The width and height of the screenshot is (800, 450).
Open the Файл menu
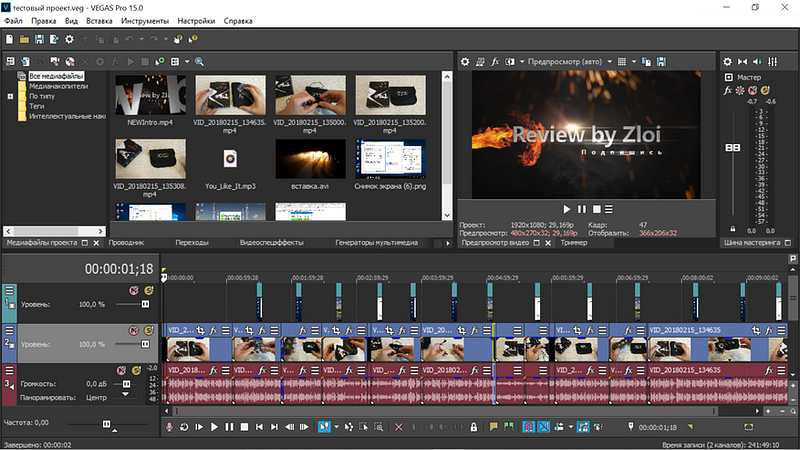13,21
